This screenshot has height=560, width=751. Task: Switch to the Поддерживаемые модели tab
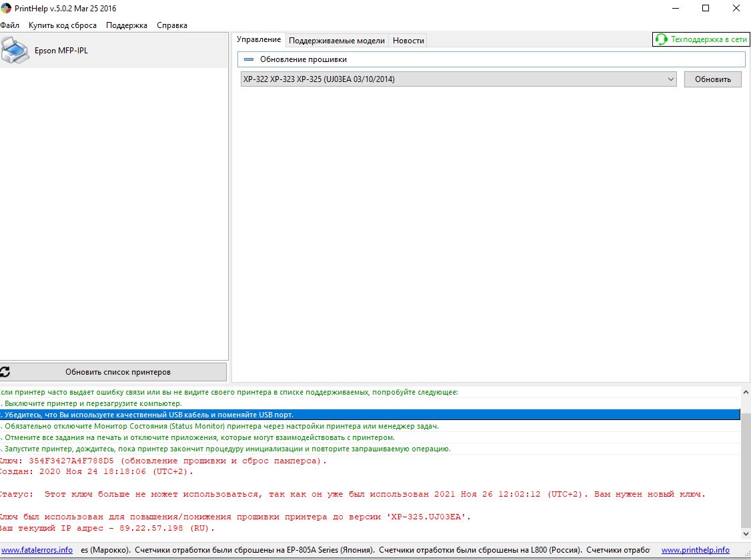point(337,41)
